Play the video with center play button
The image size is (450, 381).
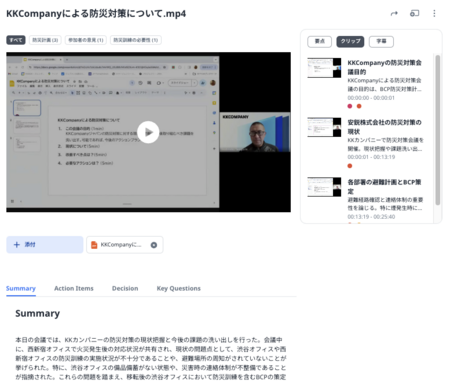tap(148, 132)
